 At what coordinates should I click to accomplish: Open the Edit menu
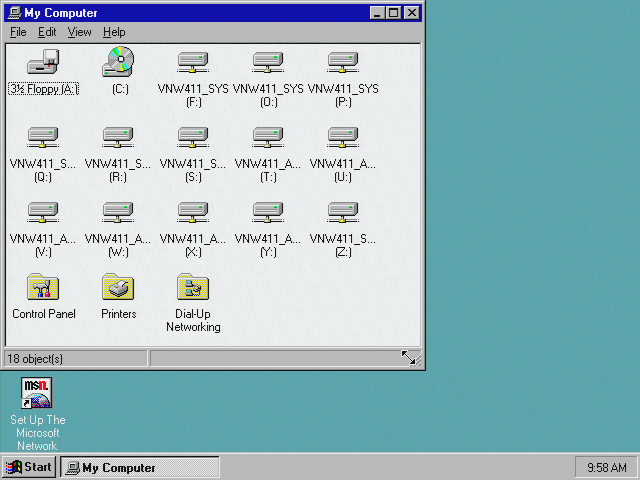tap(47, 32)
